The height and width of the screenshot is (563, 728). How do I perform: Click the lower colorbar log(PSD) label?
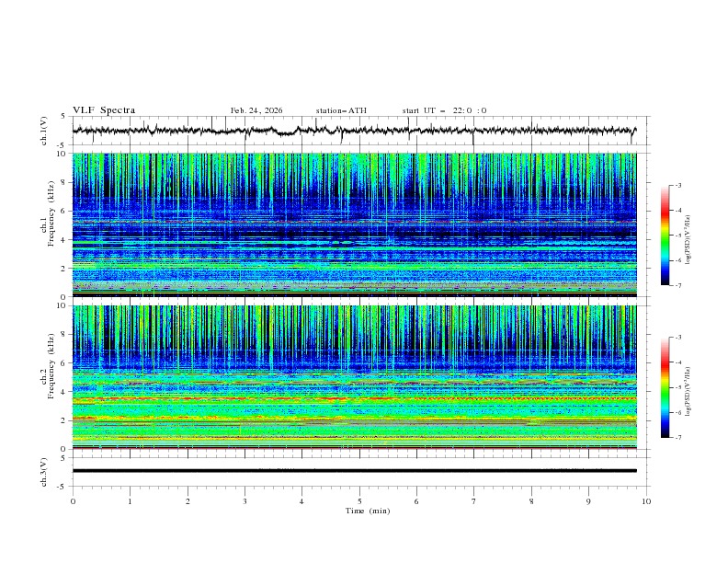point(688,392)
